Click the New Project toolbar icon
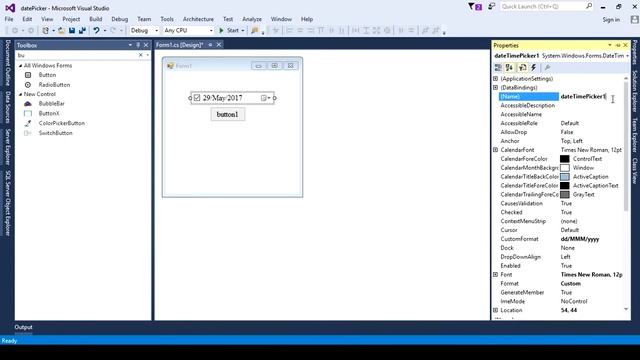 coord(46,30)
